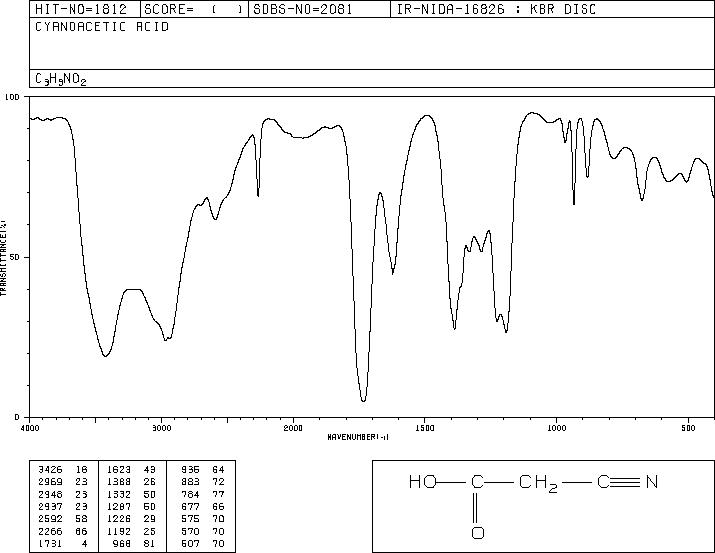Viewport: 715px width, 553px height.
Task: Click the CH2 group in structure diagram
Action: coord(538,483)
